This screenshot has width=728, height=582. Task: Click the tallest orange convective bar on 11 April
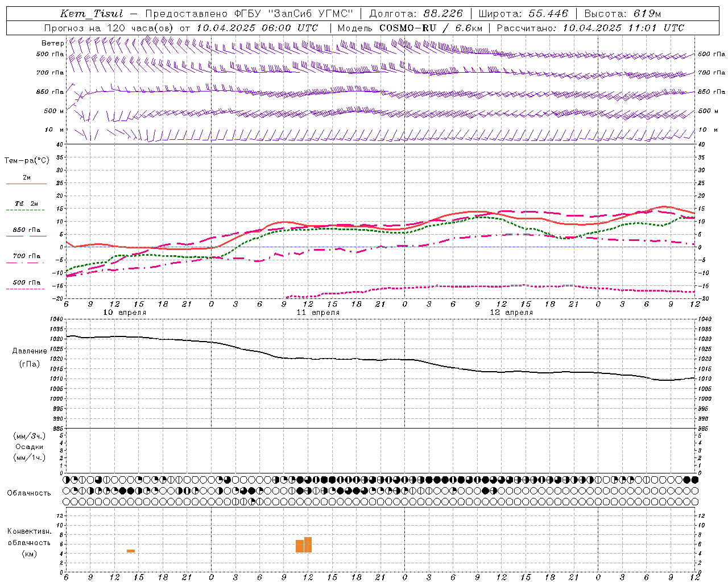(x=308, y=544)
